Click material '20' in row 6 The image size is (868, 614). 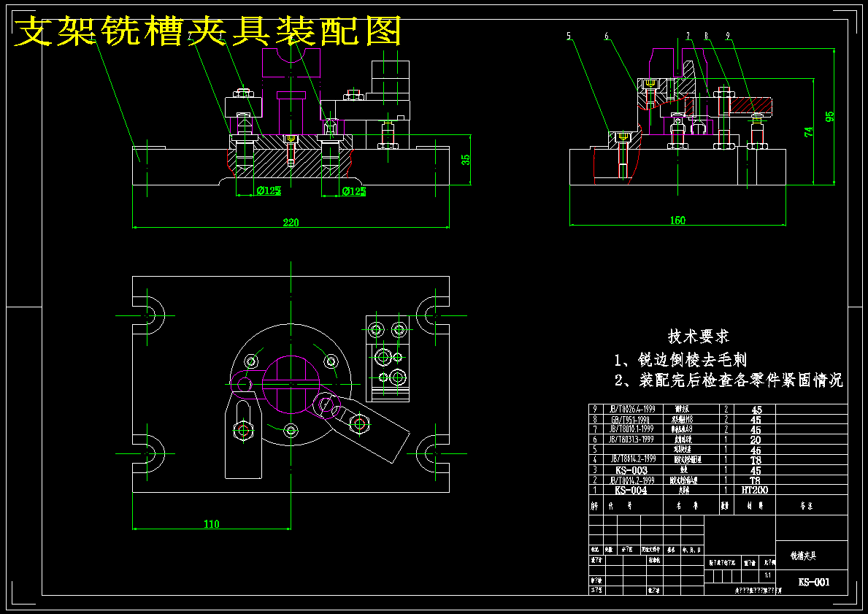click(x=756, y=440)
